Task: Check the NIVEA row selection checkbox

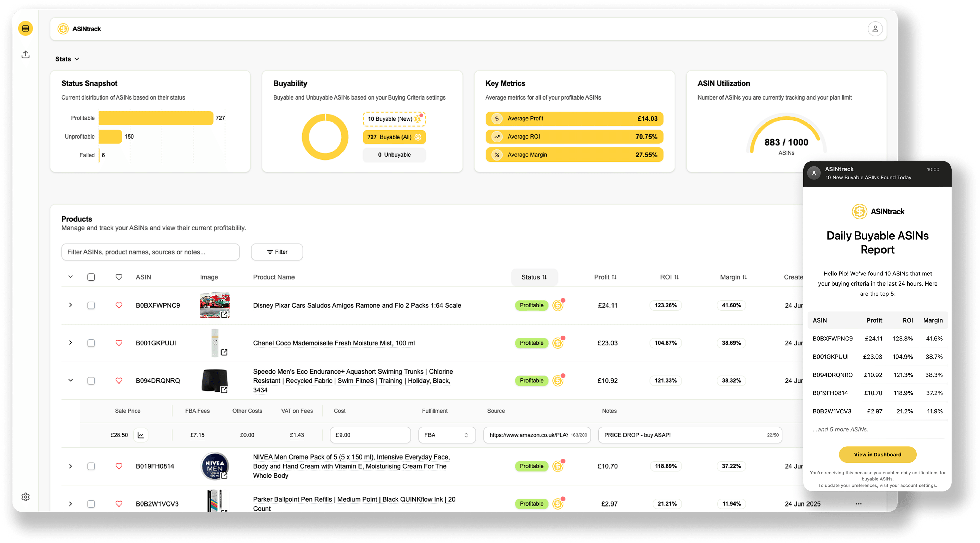Action: pos(91,466)
